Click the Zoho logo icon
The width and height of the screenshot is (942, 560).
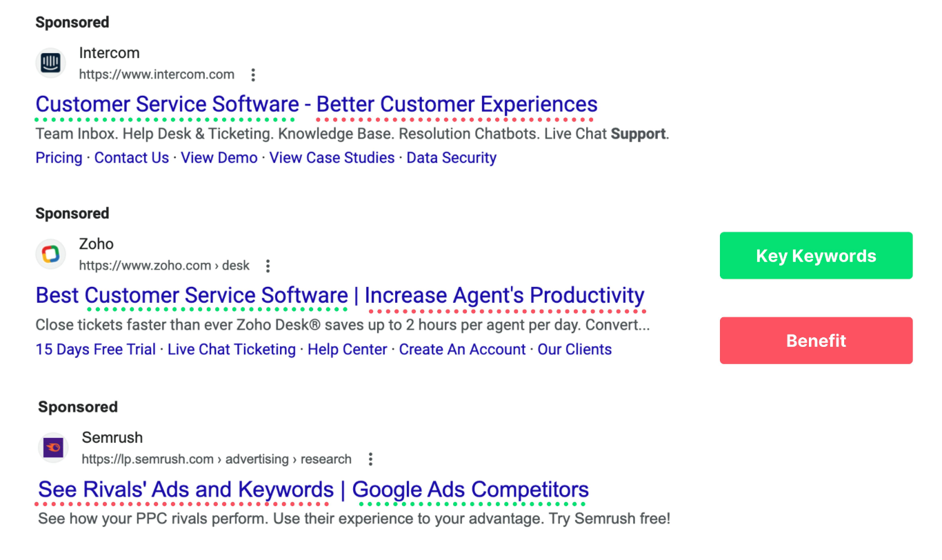(50, 254)
